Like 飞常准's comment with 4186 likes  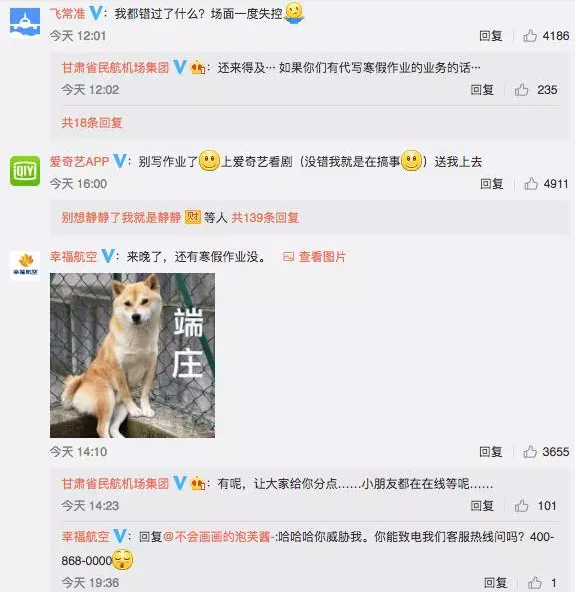[530, 36]
